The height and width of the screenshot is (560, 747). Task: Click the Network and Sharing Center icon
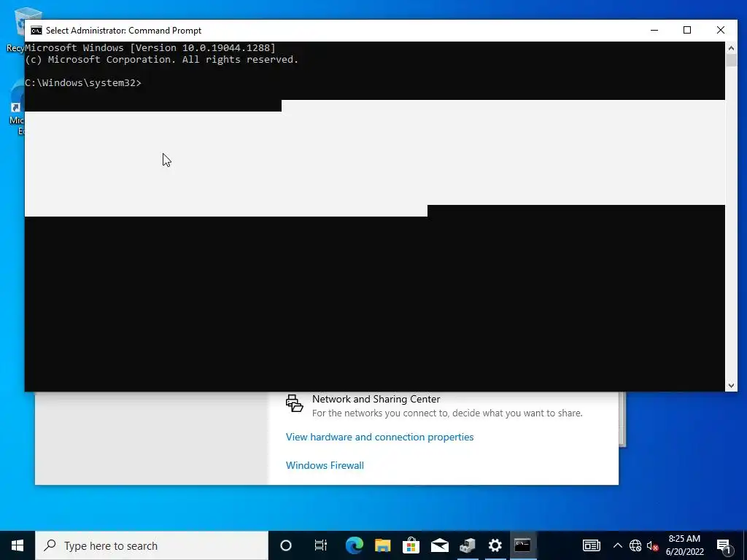294,402
